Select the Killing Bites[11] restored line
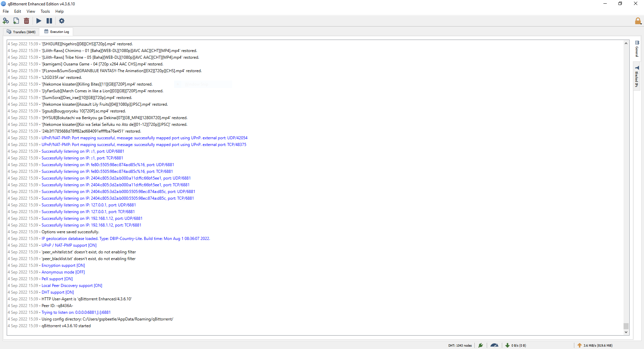Screen dimensions: 644x349 pos(80,84)
